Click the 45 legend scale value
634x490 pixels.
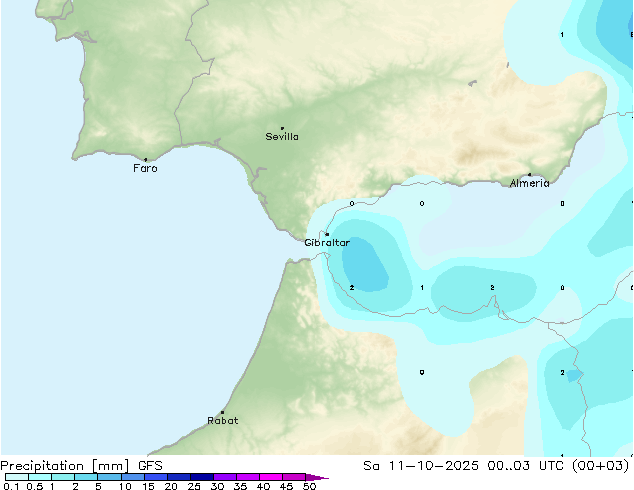point(286,486)
